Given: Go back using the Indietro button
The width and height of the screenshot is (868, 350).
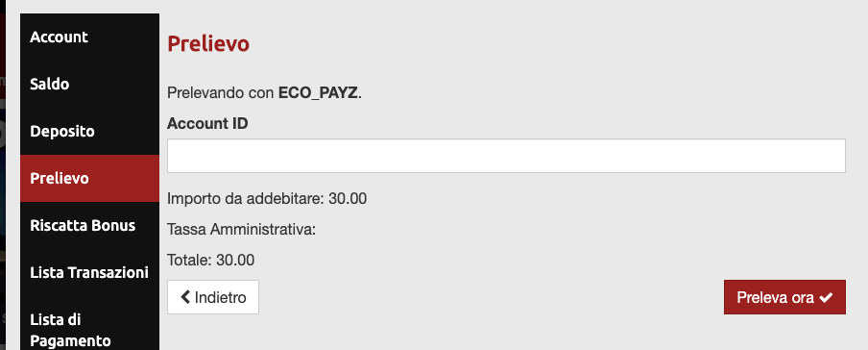Looking at the screenshot, I should coord(213,297).
